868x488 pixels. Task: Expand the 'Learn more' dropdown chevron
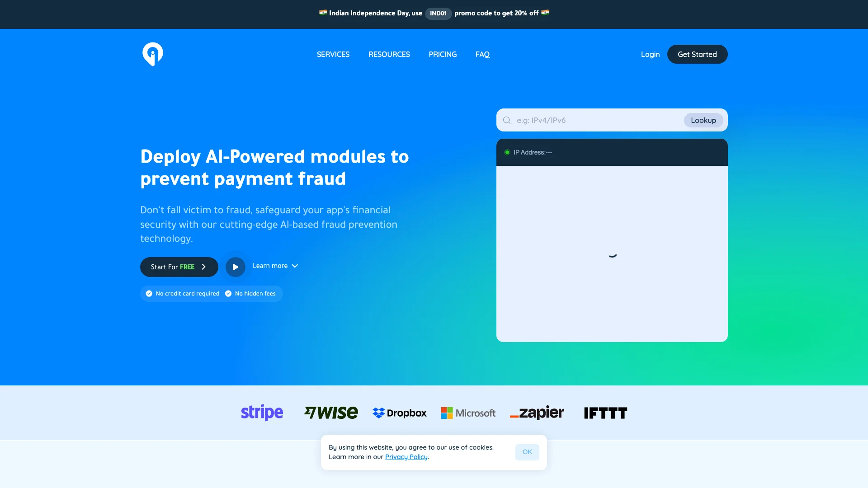point(295,266)
